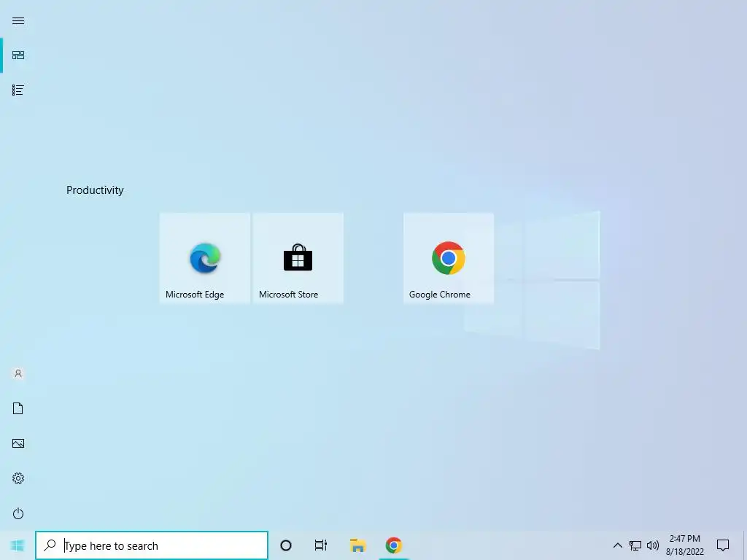Switch to Pinned tiles view
This screenshot has width=747, height=560.
pos(18,55)
